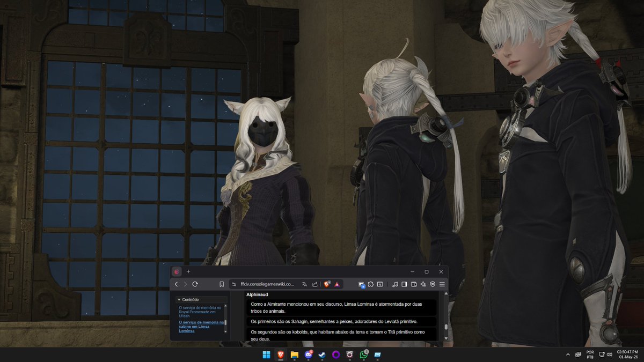
Task: Open the page translate icon
Action: click(x=304, y=284)
